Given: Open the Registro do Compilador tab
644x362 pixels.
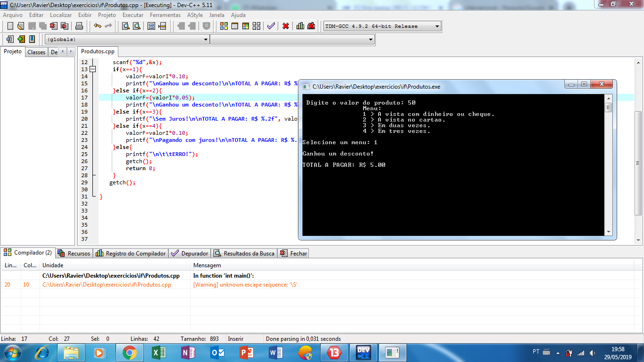Looking at the screenshot, I should tap(131, 253).
